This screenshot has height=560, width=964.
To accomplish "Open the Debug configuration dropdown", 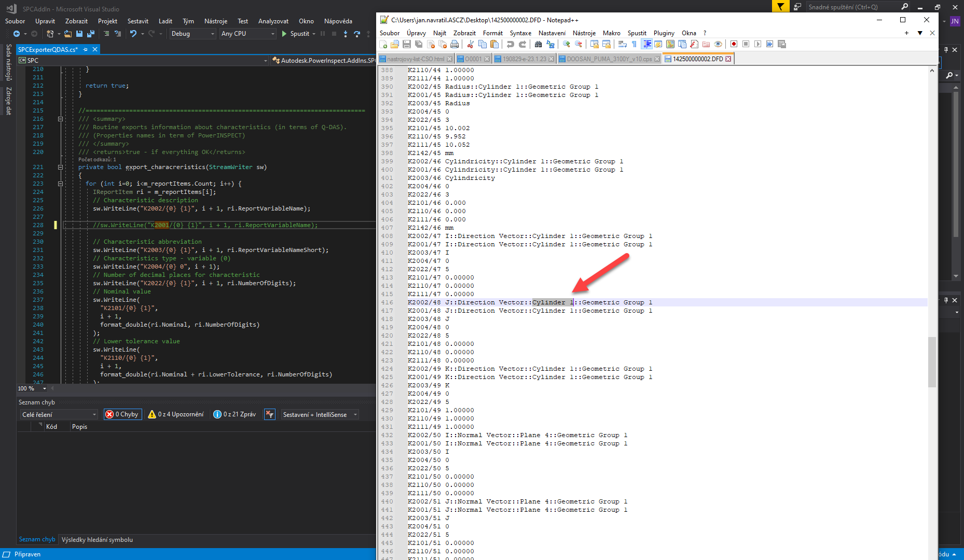I will coord(192,34).
